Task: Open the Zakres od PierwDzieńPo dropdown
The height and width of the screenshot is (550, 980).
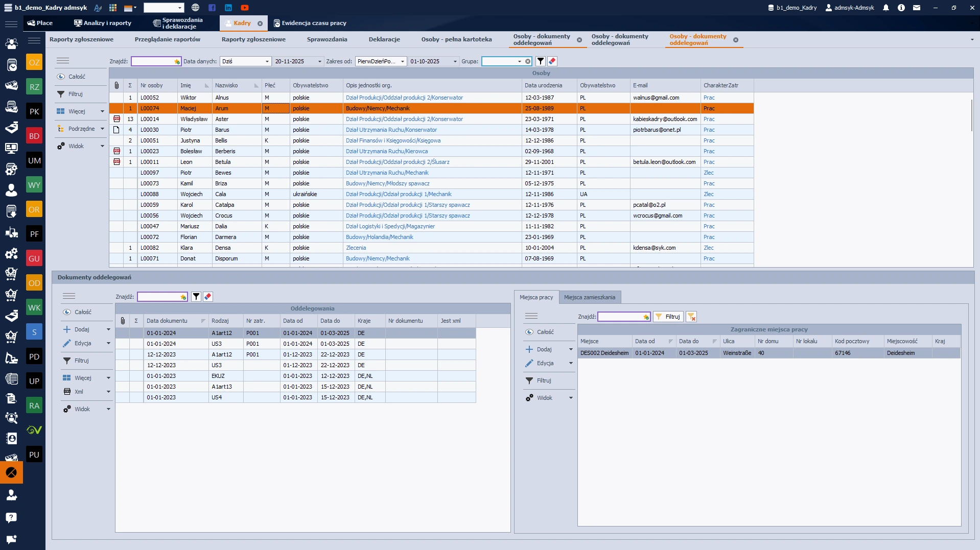Action: click(402, 61)
